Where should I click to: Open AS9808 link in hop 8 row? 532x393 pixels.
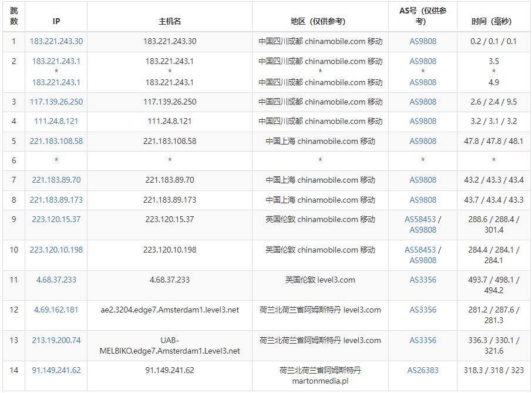click(423, 200)
